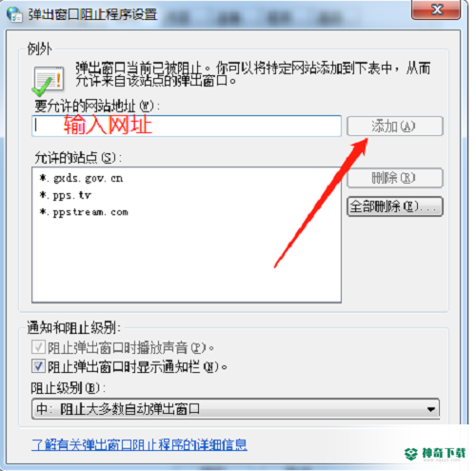
Task: Open the blocking level dropdown
Action: click(x=235, y=409)
